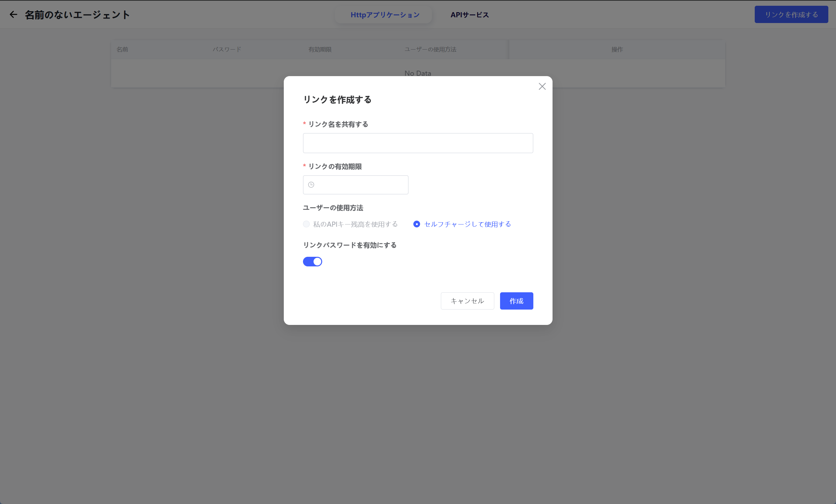The image size is (836, 504).
Task: Click the 名前 column header
Action: coord(123,50)
